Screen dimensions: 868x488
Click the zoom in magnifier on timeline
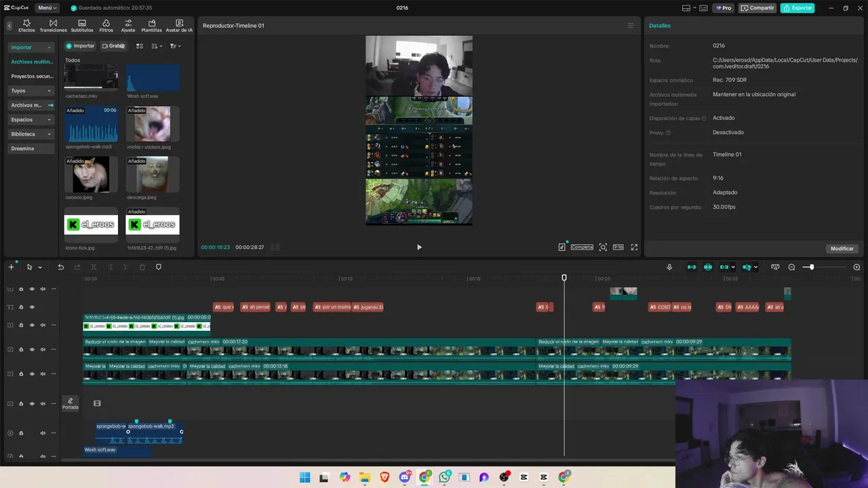tap(856, 267)
